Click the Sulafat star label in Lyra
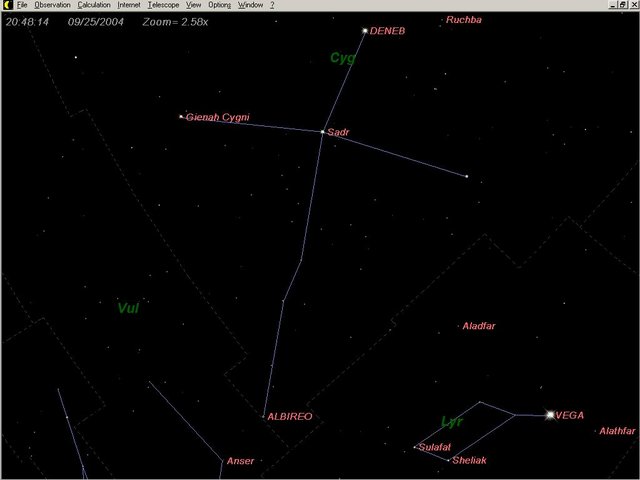Image resolution: width=640 pixels, height=480 pixels. (435, 447)
